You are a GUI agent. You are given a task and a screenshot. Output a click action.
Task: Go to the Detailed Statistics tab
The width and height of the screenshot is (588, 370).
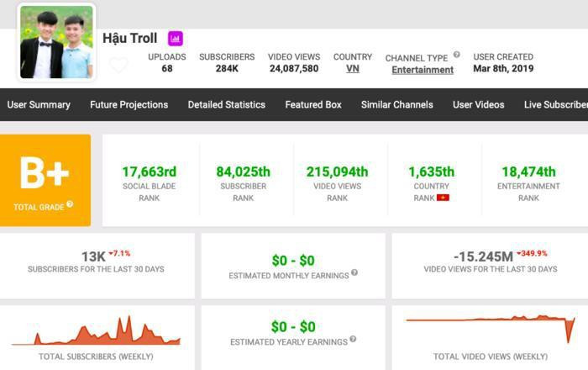(x=226, y=105)
